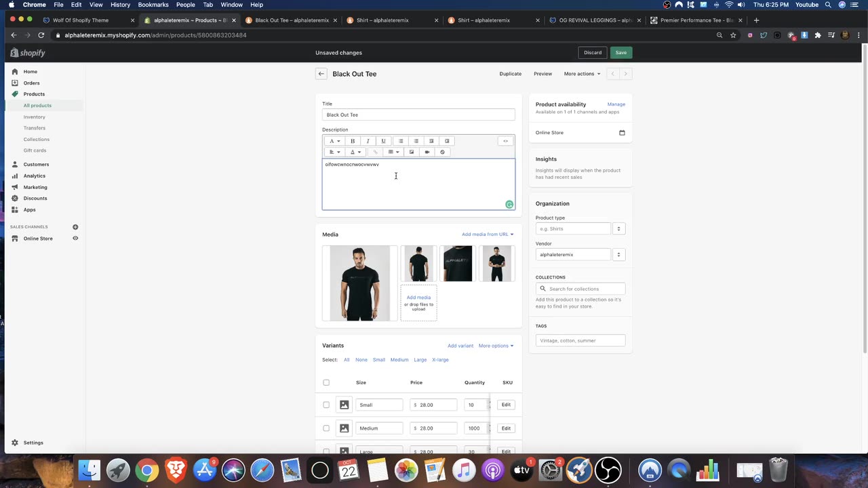Reload the page in Chrome
The image size is (868, 488).
[41, 35]
